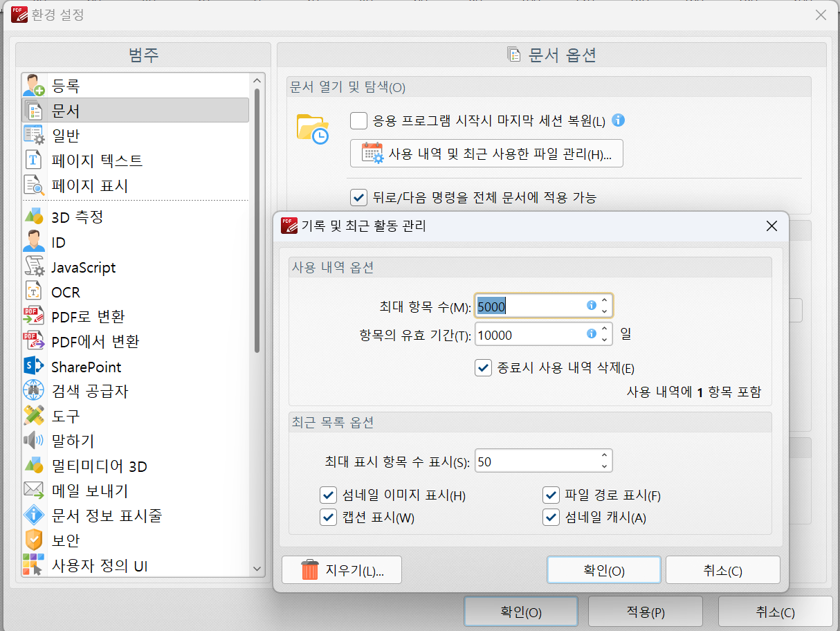The height and width of the screenshot is (631, 840).
Task: Select 검색 공급자 in category list
Action: pos(90,392)
